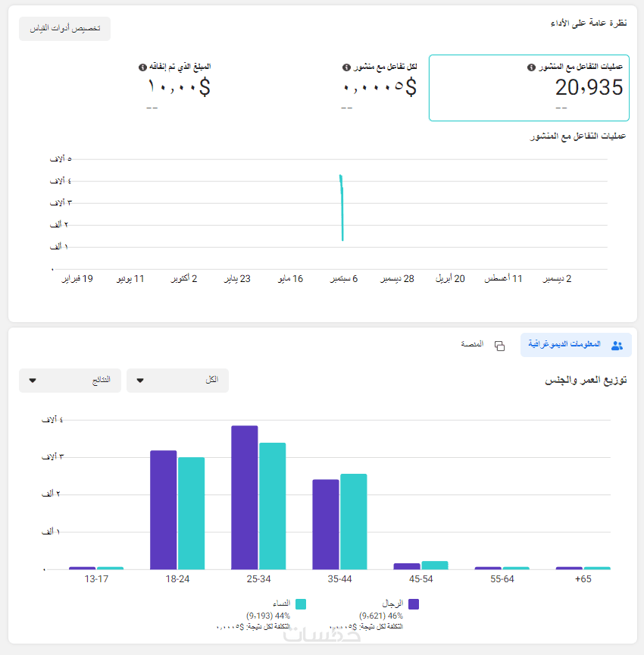The image size is (644, 655).
Task: Click the purple الرجال legend swatch
Action: point(414,604)
